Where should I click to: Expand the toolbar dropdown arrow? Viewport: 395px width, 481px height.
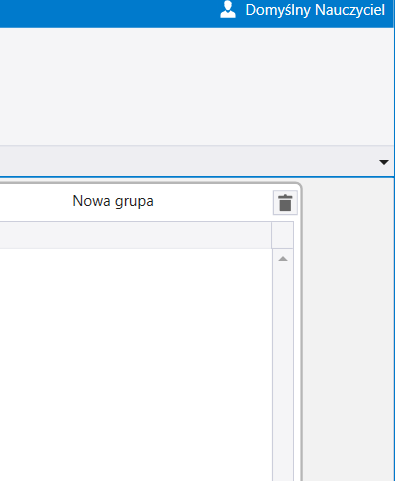(x=384, y=162)
